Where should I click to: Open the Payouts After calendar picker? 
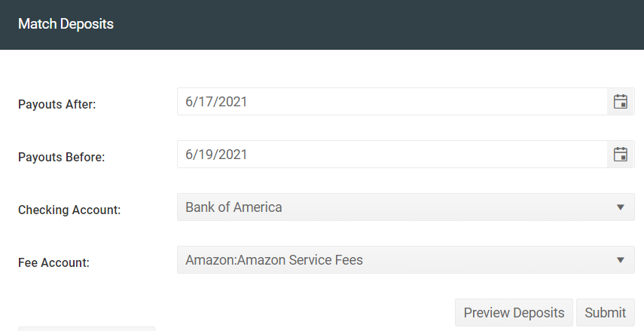pyautogui.click(x=620, y=102)
